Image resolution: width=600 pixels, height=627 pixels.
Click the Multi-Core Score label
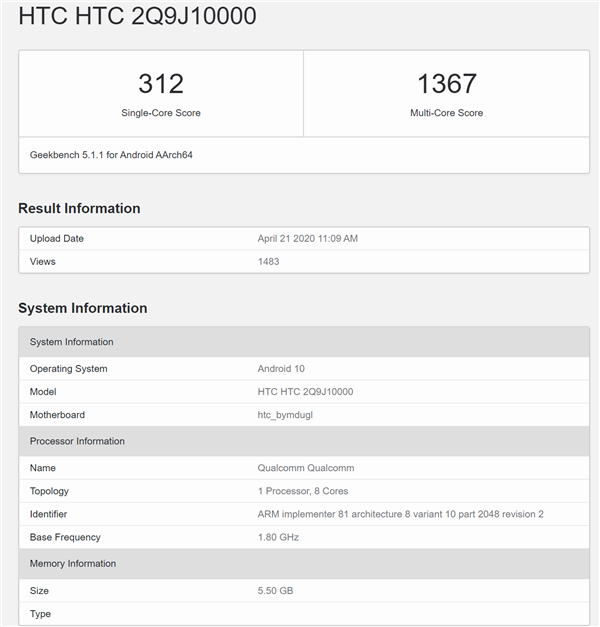(x=446, y=113)
